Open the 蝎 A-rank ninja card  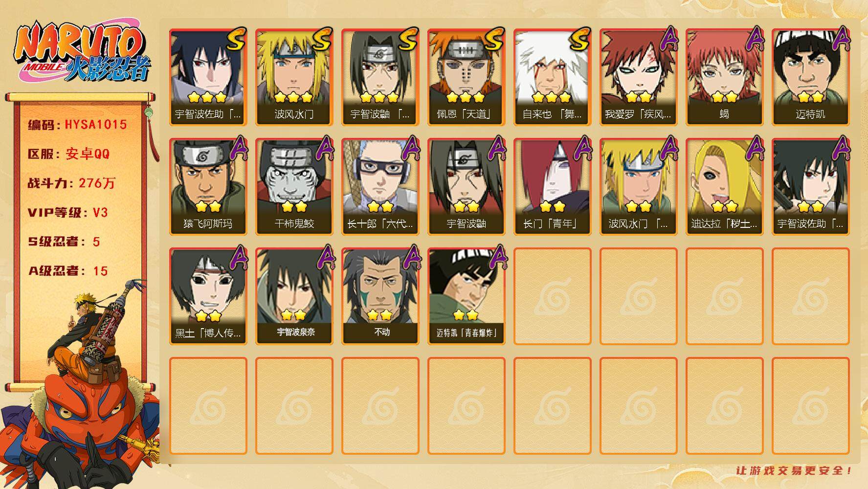point(724,77)
